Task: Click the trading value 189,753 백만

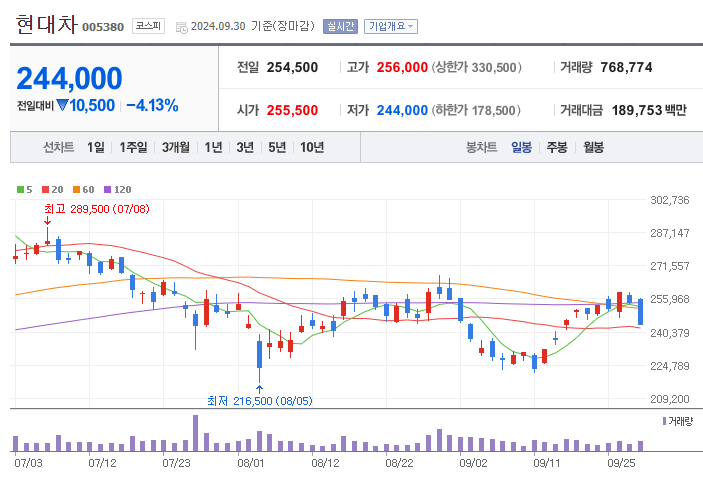Action: (x=649, y=110)
